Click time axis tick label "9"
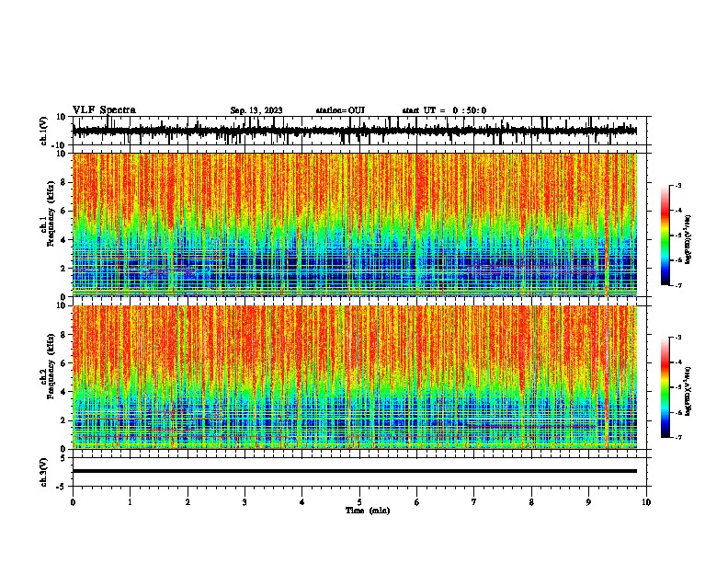Image resolution: width=728 pixels, height=563 pixels. (588, 502)
